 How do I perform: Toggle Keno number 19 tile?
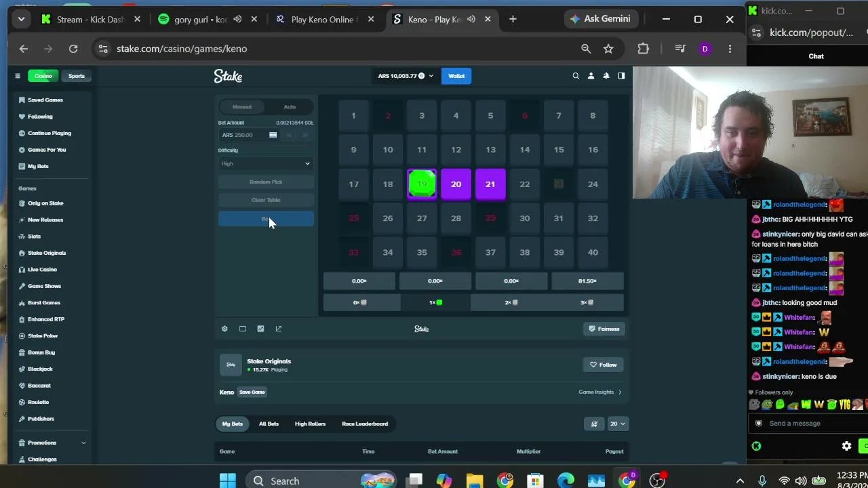coord(422,184)
